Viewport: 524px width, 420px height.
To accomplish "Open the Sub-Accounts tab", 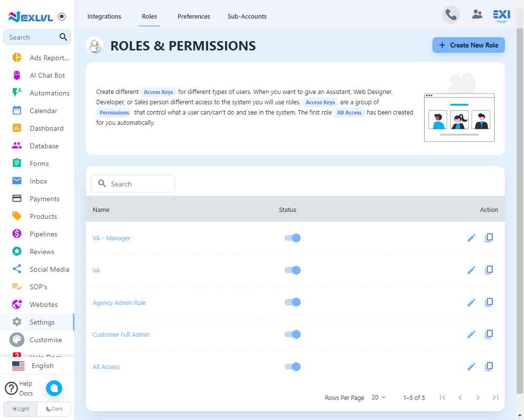I will click(x=247, y=16).
